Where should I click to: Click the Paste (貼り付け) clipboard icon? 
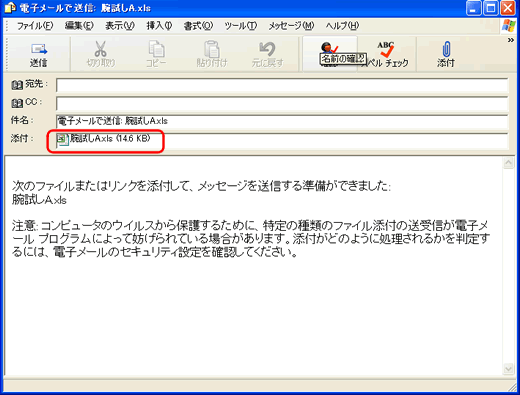tap(212, 49)
